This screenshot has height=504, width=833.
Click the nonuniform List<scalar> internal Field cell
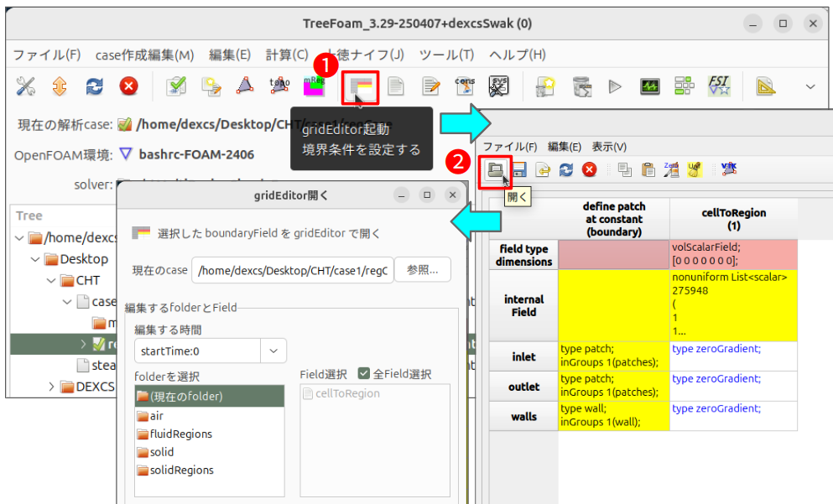tap(734, 305)
